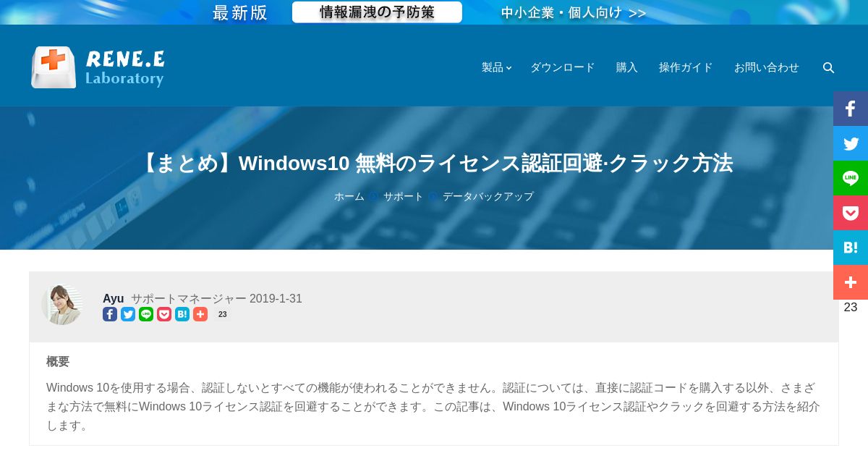Click the small Twitter icon under author Ayu

click(x=128, y=314)
